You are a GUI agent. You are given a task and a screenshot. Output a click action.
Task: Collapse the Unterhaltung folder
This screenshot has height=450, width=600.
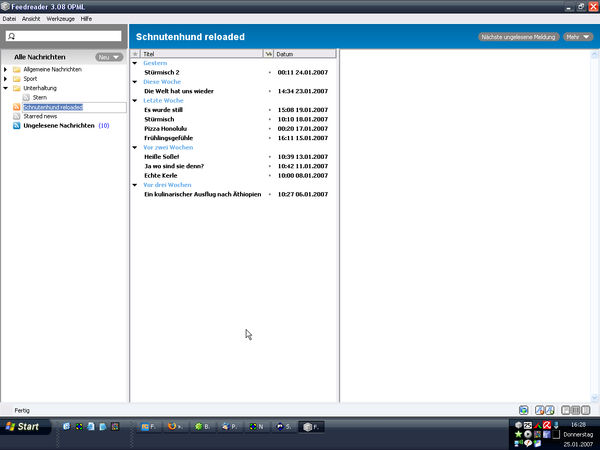tap(5, 88)
